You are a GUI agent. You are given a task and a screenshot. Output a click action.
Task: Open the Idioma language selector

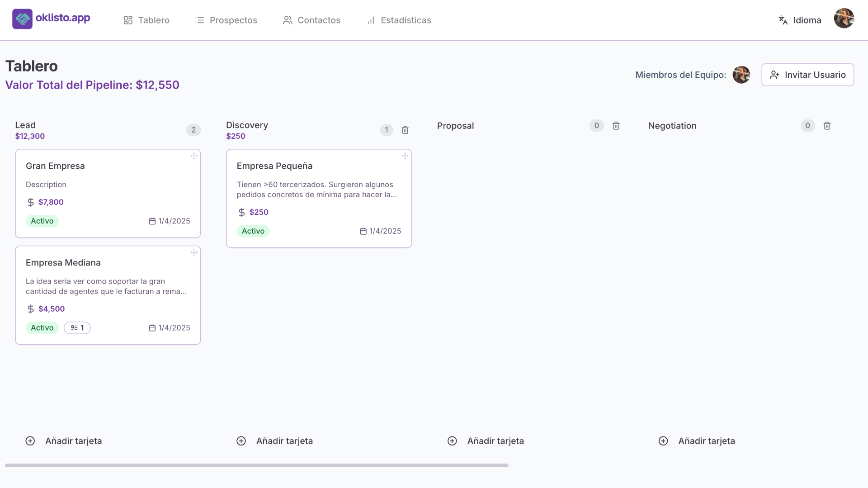(800, 20)
